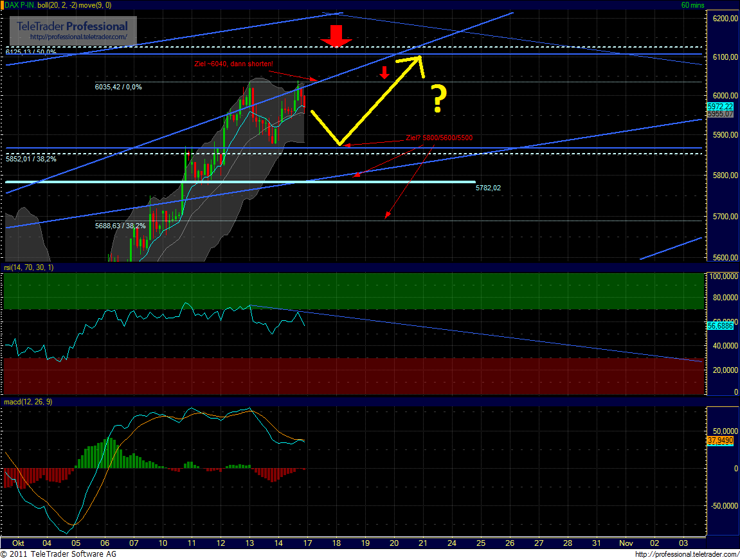Click the RSI axis label 80,0000
740x560 pixels.
pos(725,298)
